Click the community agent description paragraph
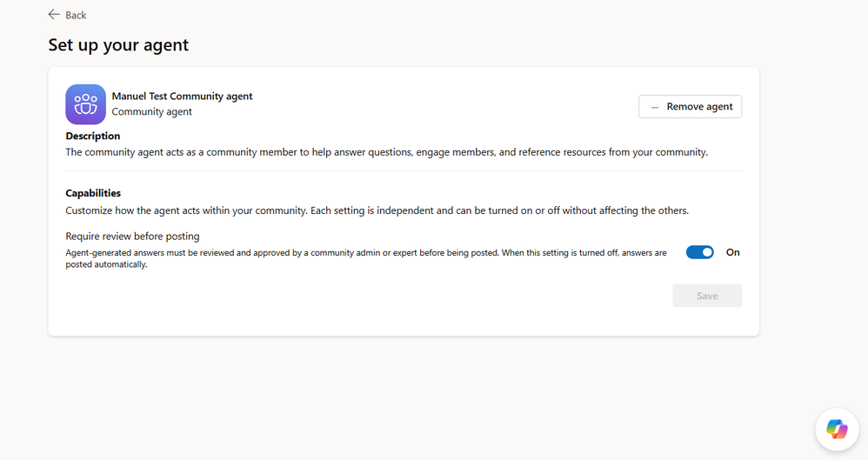This screenshot has height=460, width=868. pyautogui.click(x=387, y=152)
